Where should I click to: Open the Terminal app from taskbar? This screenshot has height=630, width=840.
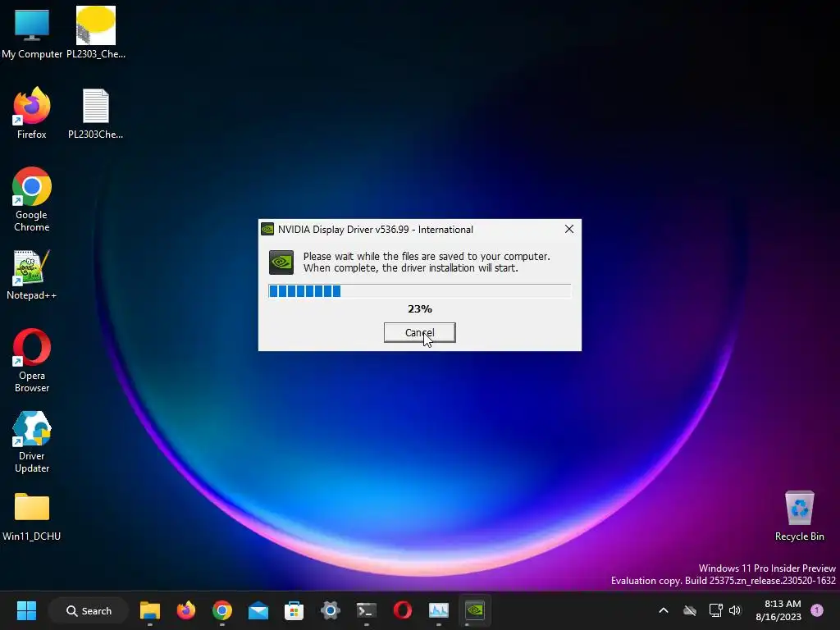click(x=367, y=610)
